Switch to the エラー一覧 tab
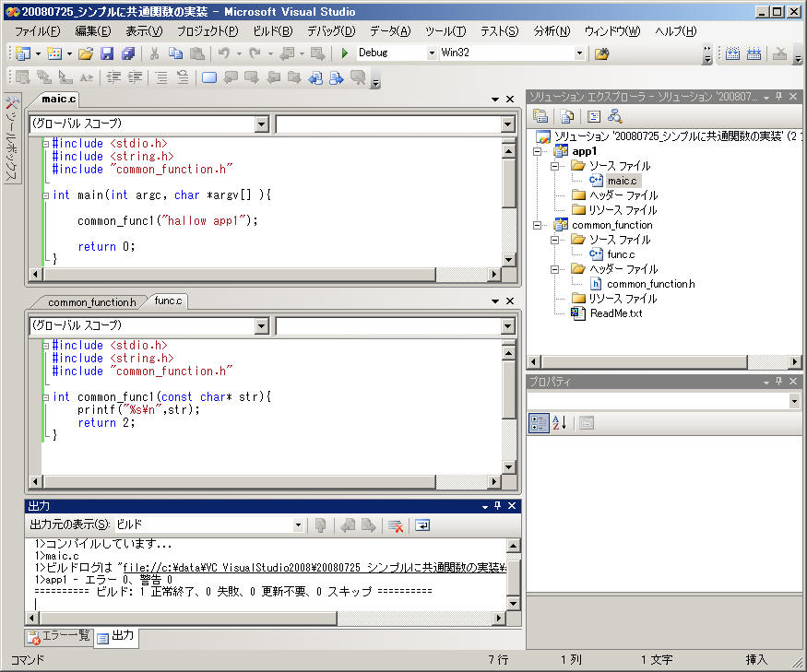The width and height of the screenshot is (807, 672). [58, 636]
